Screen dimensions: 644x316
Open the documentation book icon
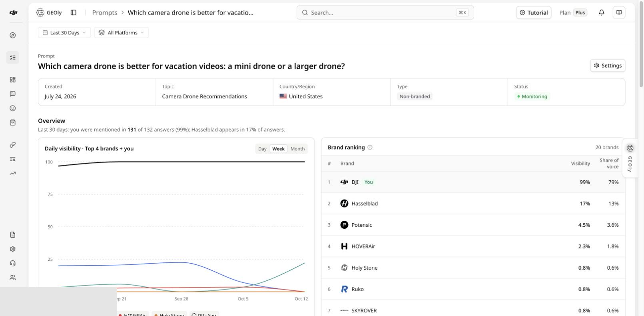click(x=619, y=12)
